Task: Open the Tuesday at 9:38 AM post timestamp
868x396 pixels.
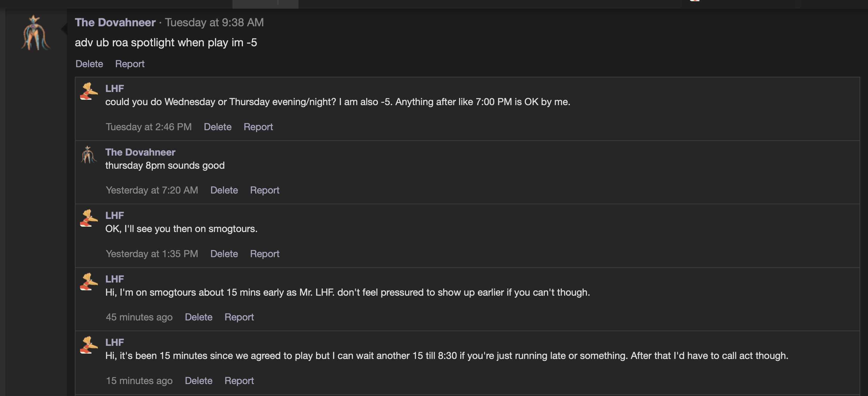Action: point(214,22)
